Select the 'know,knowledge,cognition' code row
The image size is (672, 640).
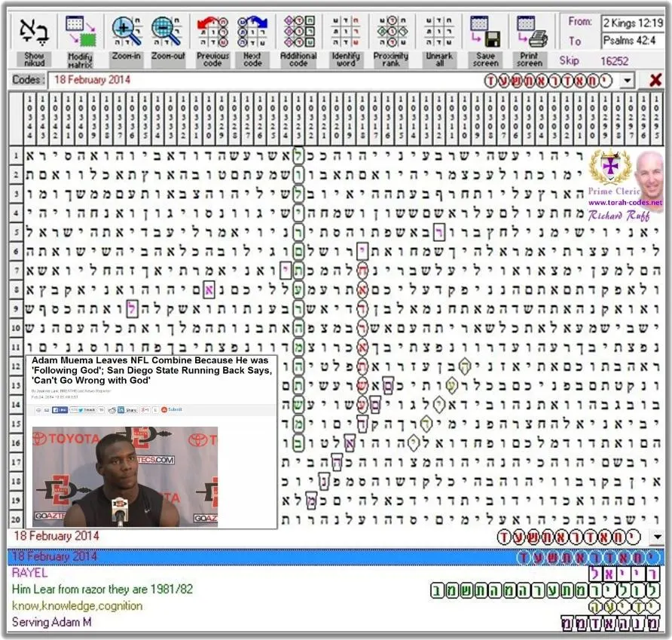pos(336,606)
